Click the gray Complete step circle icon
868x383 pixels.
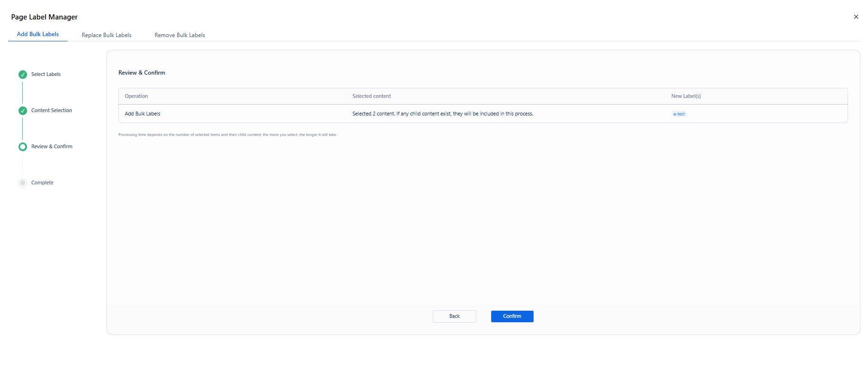[23, 183]
